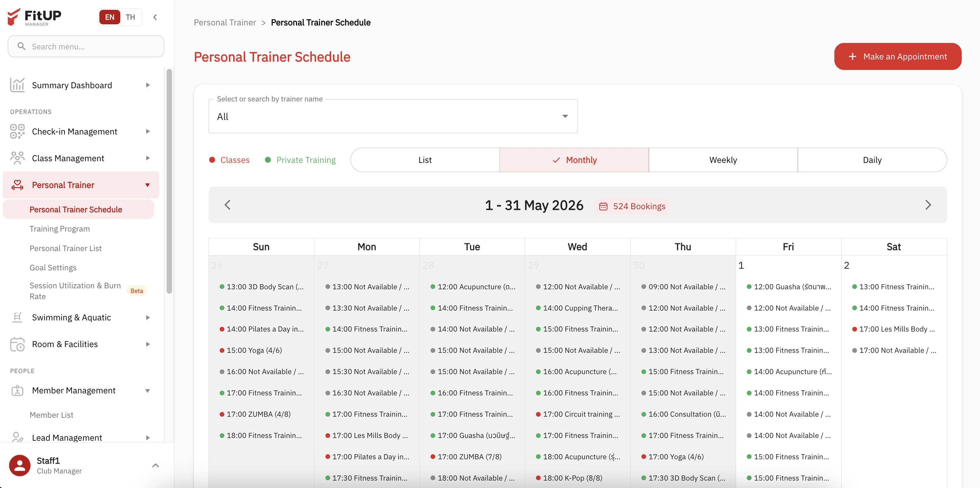The image size is (980, 488).
Task: Click the Member Management badge icon
Action: (x=17, y=390)
